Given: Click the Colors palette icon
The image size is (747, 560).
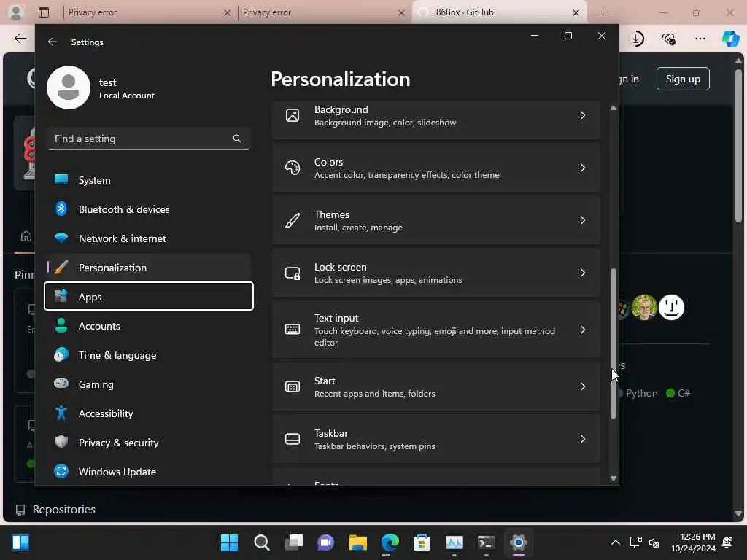Looking at the screenshot, I should point(293,168).
